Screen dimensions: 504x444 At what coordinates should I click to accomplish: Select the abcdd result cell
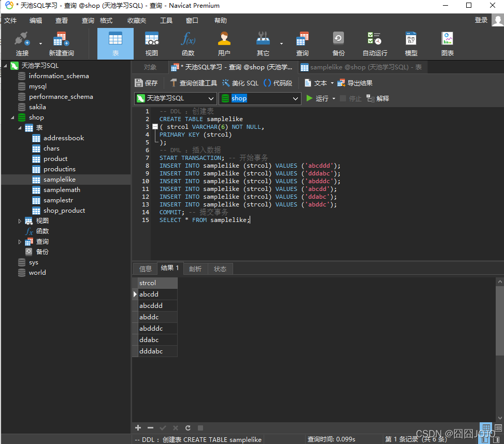(157, 294)
